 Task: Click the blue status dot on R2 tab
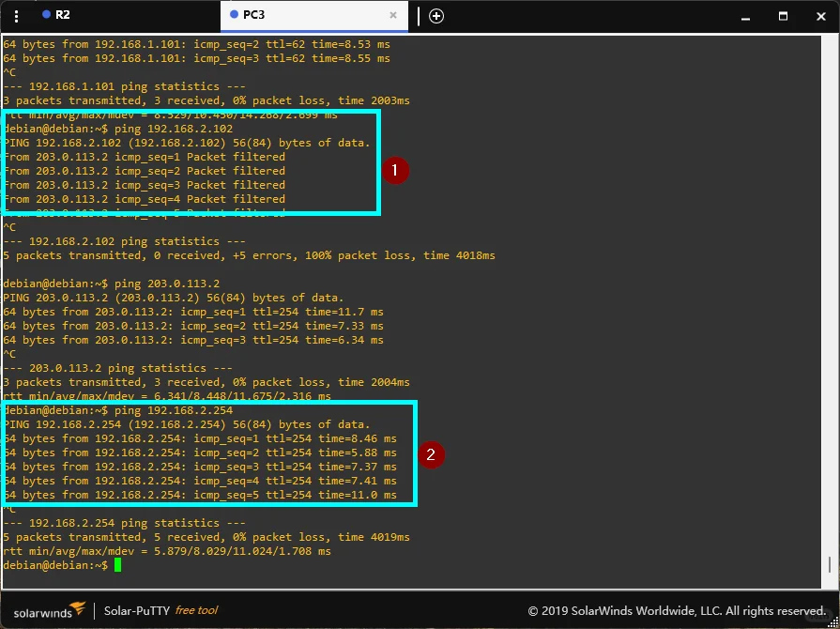[46, 14]
